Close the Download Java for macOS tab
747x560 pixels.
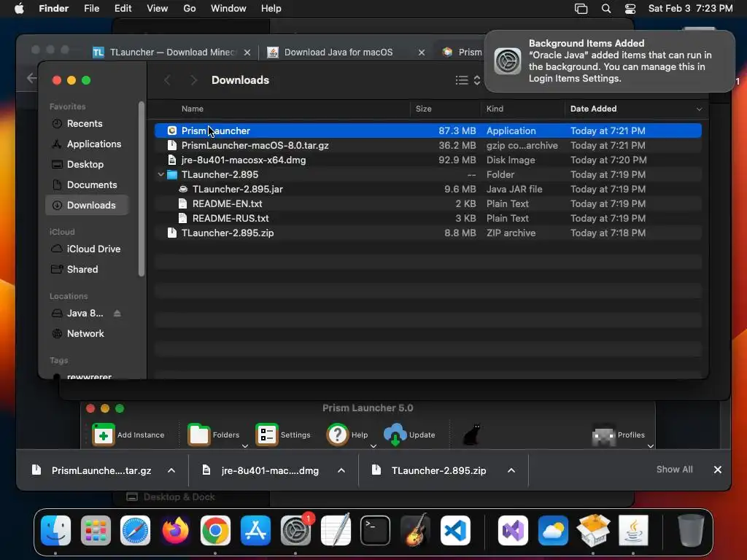pyautogui.click(x=422, y=52)
